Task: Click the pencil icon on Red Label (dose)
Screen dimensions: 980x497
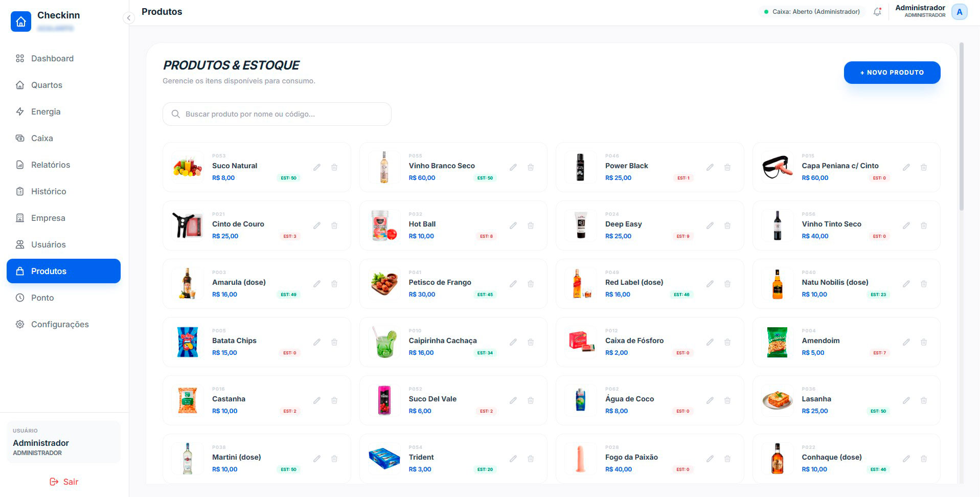Action: coord(710,284)
